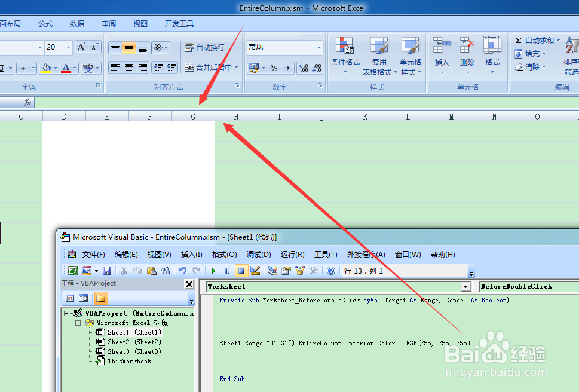Click 自动换行 wrap text button

(204, 48)
